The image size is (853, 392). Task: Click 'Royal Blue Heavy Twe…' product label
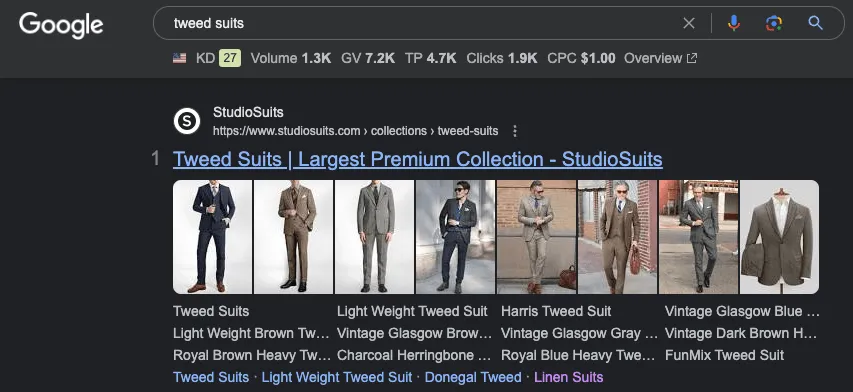click(578, 356)
